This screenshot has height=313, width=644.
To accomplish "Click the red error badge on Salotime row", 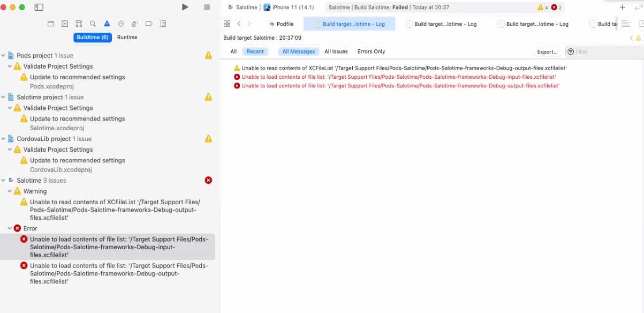I will click(208, 180).
